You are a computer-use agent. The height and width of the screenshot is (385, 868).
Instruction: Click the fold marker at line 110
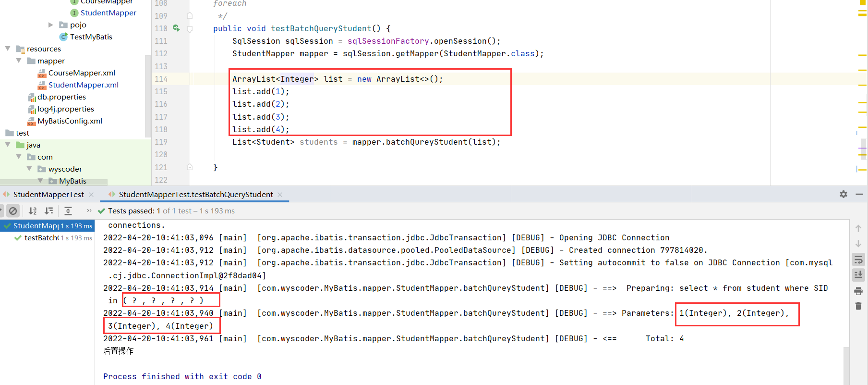point(190,29)
